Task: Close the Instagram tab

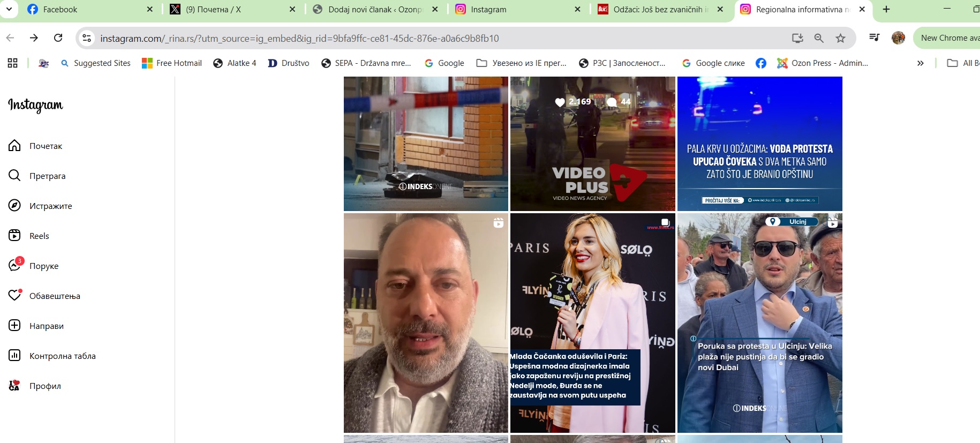Action: [x=577, y=9]
